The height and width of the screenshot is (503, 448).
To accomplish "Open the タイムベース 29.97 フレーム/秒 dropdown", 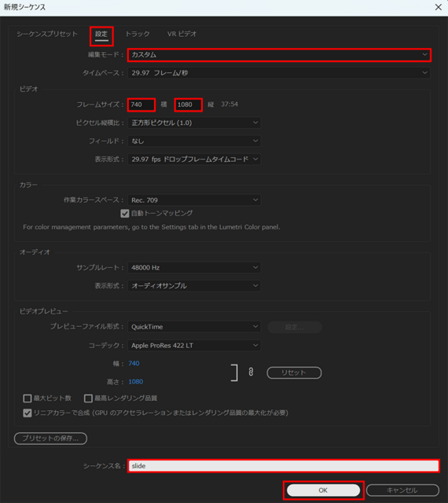I will pyautogui.click(x=279, y=73).
